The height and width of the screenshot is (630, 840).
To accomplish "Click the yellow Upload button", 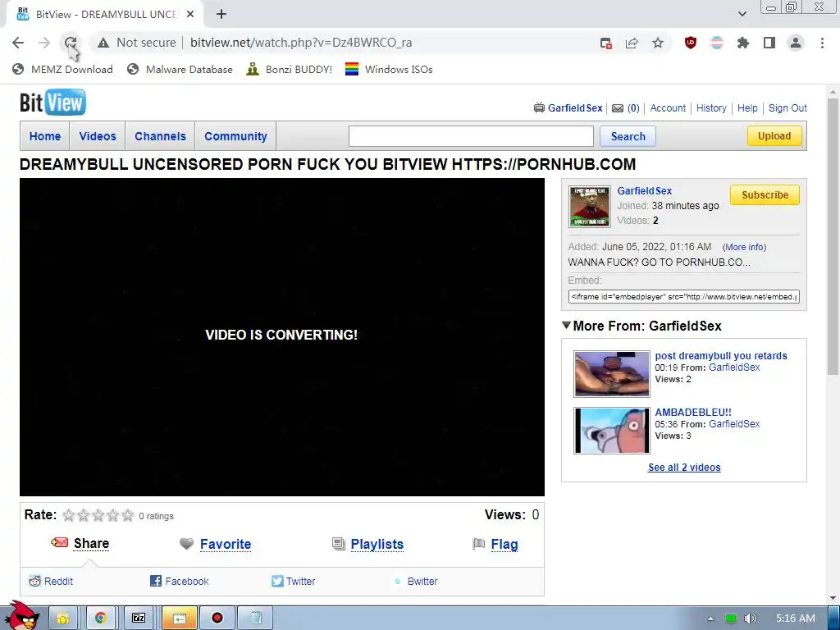I will (x=774, y=136).
